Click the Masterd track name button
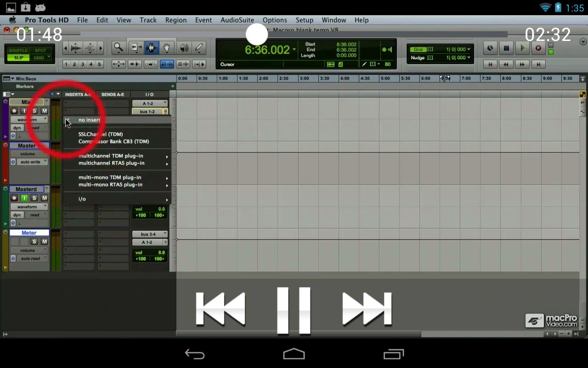588x368 pixels. [26, 189]
